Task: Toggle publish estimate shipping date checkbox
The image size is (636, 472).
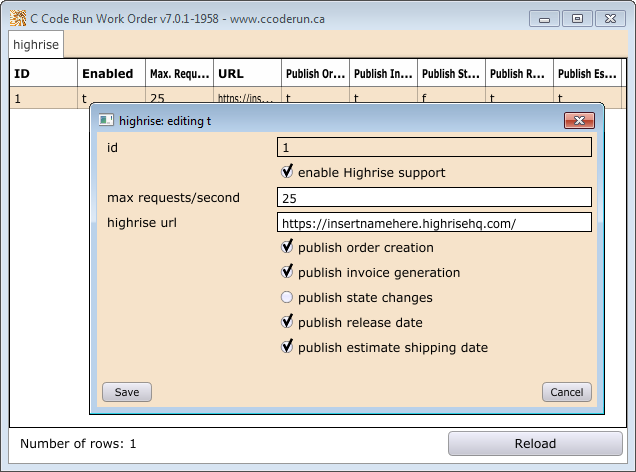Action: click(288, 347)
